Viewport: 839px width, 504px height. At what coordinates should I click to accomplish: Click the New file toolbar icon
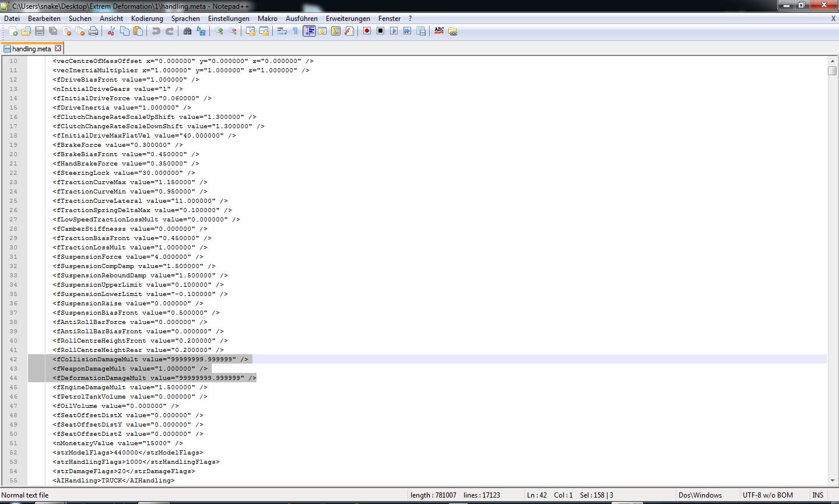click(x=13, y=31)
